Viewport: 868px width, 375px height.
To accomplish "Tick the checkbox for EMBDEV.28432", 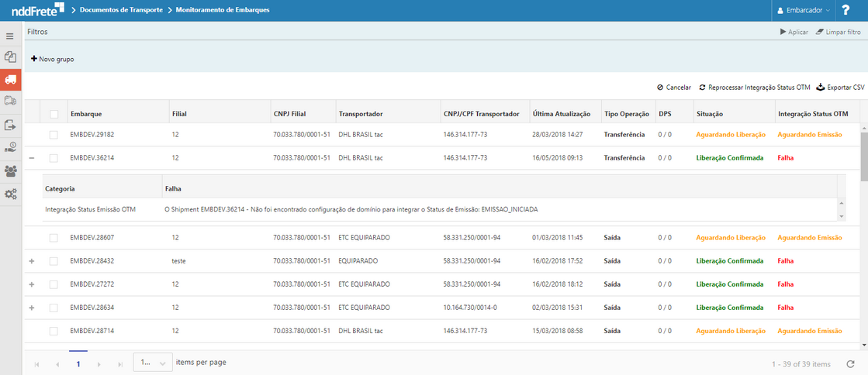I will point(54,261).
